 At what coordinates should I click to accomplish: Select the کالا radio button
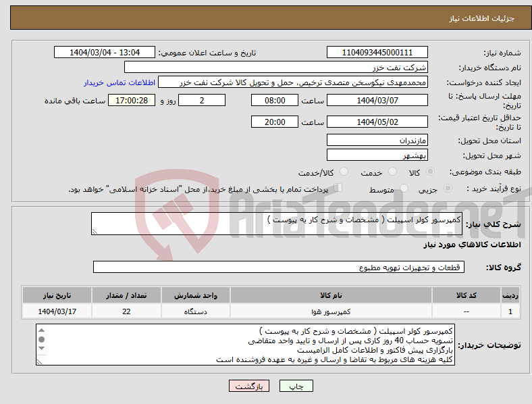(x=430, y=172)
